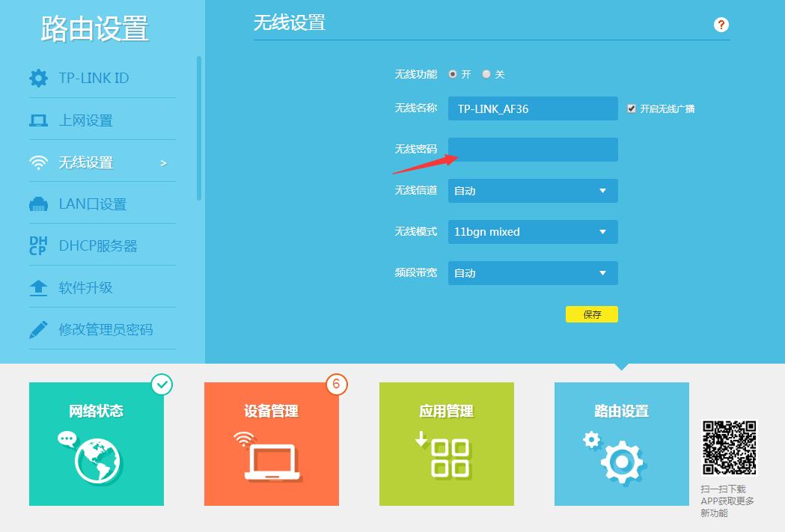Select the 上网设置 sidebar icon
The width and height of the screenshot is (785, 532).
click(x=38, y=120)
